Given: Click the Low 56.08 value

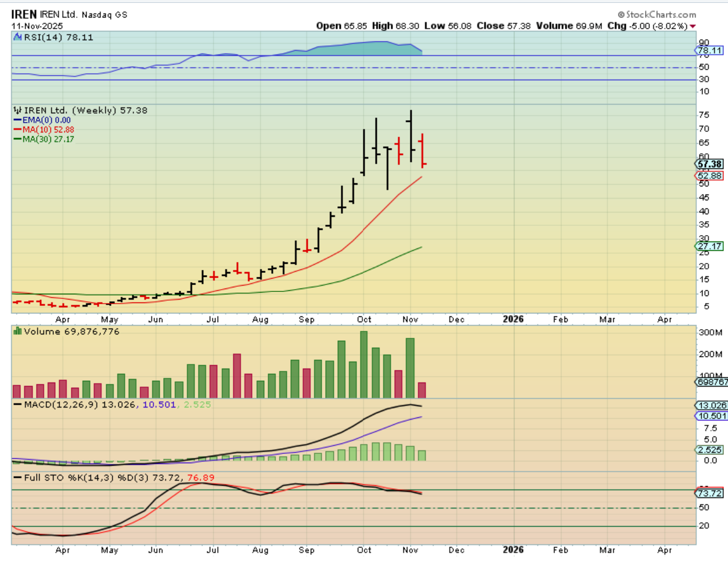Looking at the screenshot, I should coord(449,26).
